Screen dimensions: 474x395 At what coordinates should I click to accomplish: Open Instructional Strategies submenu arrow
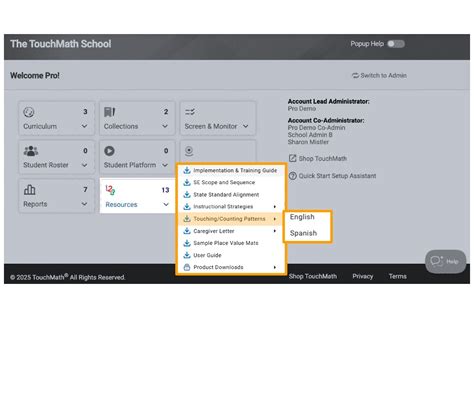click(275, 207)
